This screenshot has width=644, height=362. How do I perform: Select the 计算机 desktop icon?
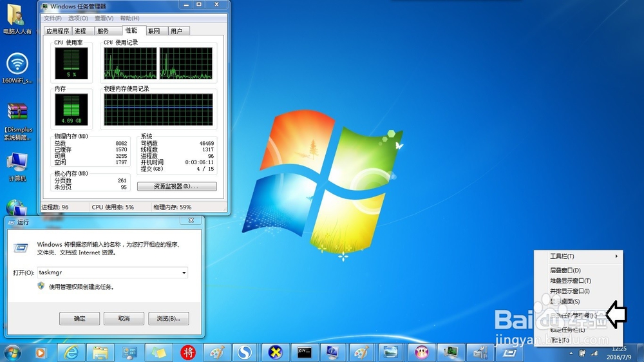[17, 167]
